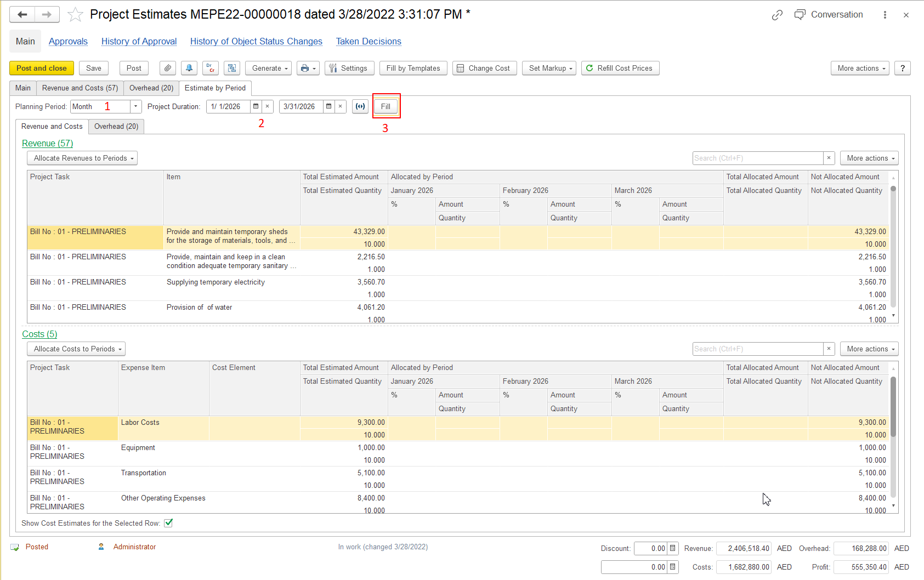Image resolution: width=924 pixels, height=580 pixels.
Task: Click the period selection icon beside dates
Action: coord(360,106)
